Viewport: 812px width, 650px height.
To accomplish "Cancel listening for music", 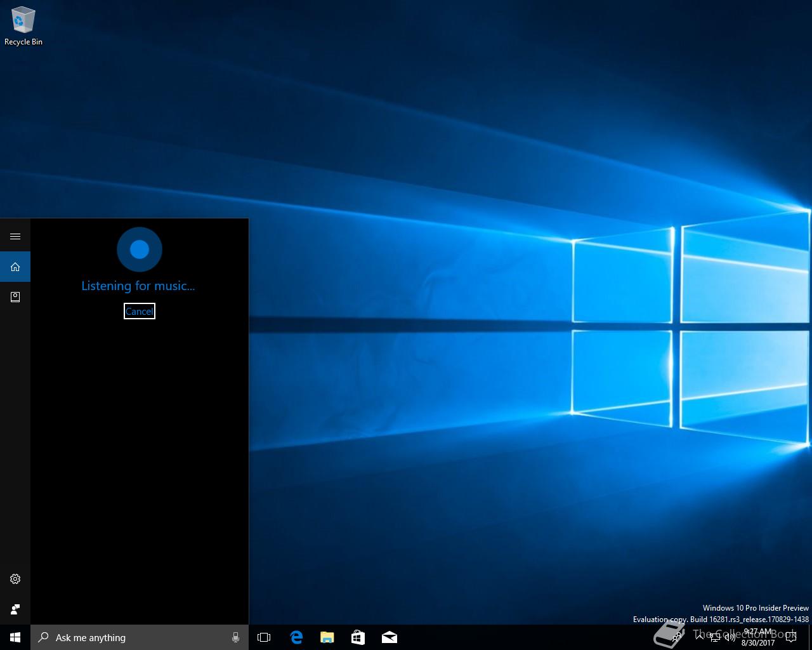I will pyautogui.click(x=140, y=311).
